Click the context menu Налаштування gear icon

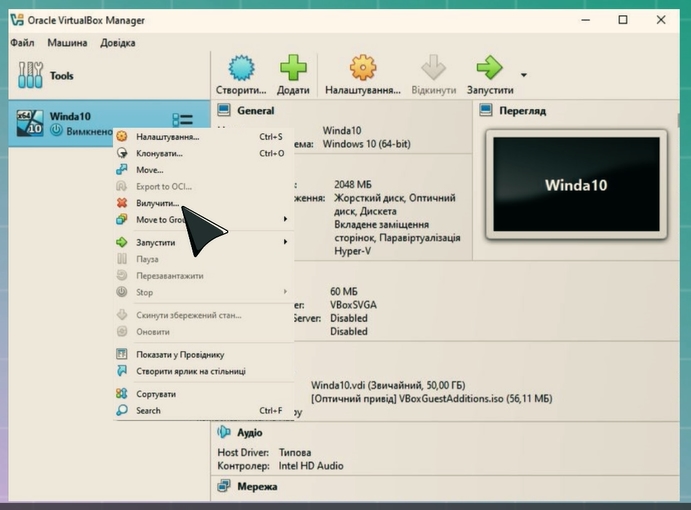(x=122, y=137)
